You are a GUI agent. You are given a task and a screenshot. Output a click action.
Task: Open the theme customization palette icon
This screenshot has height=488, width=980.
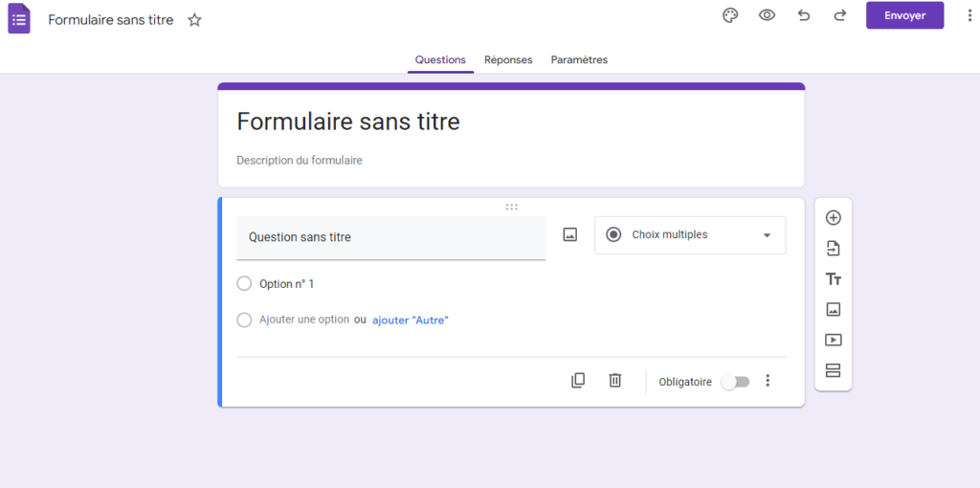(730, 15)
